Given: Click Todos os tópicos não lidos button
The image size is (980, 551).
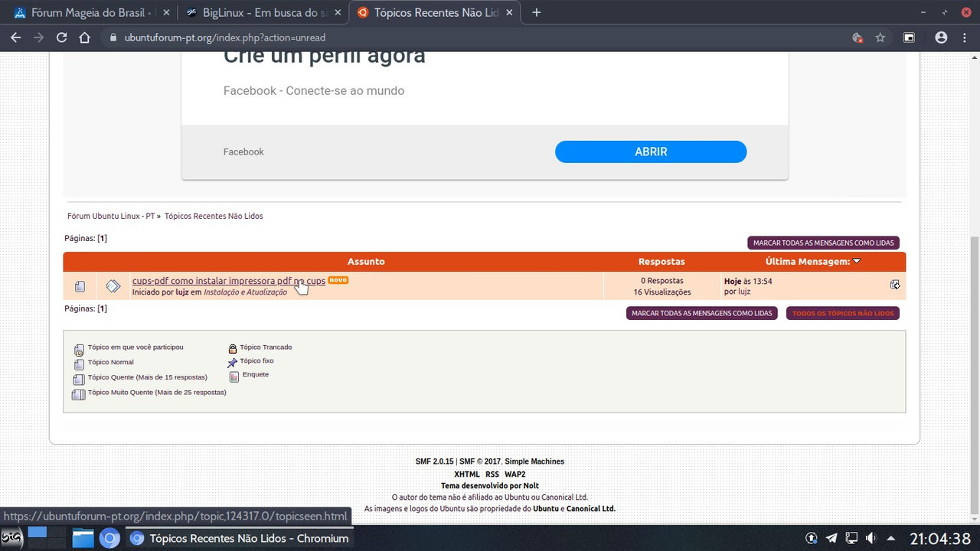Looking at the screenshot, I should (843, 313).
